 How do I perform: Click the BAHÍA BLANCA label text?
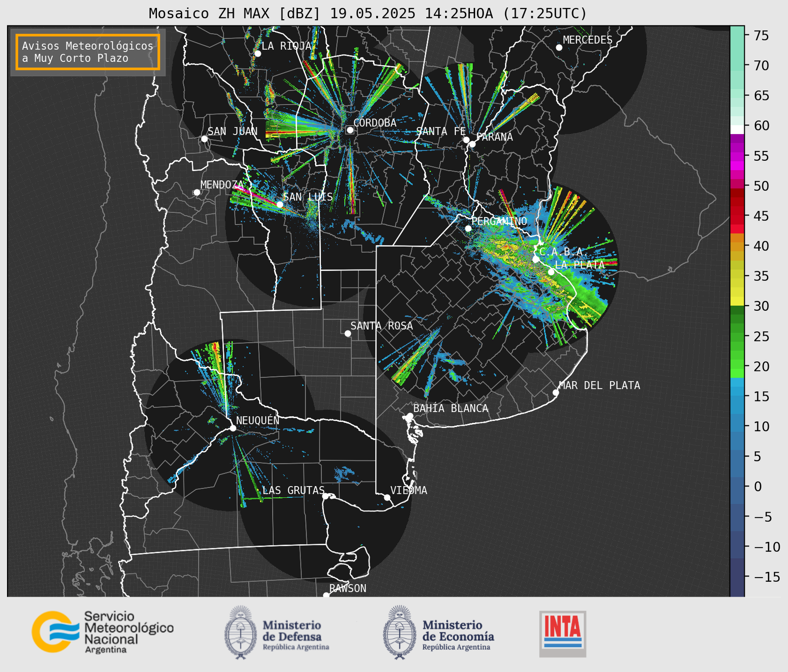tap(451, 408)
